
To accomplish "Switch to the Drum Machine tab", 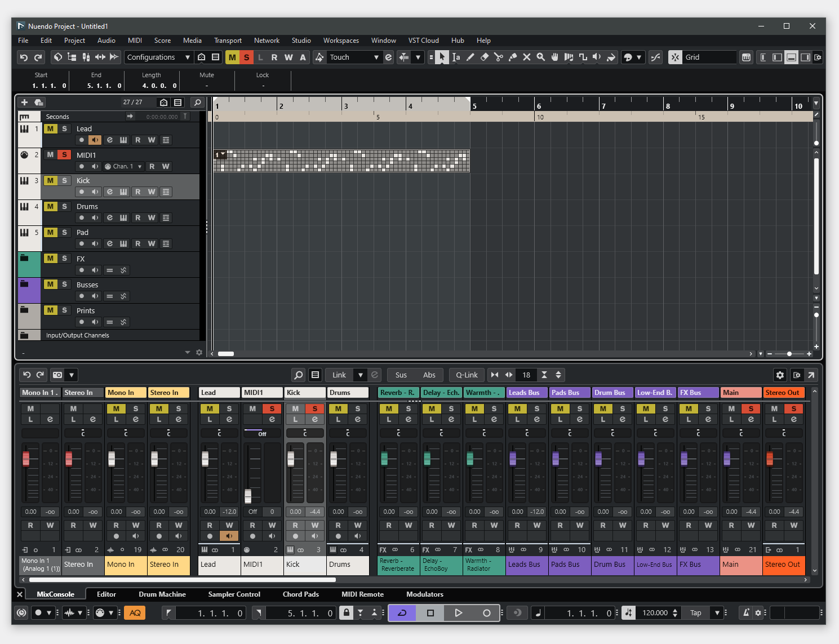I will click(x=162, y=594).
